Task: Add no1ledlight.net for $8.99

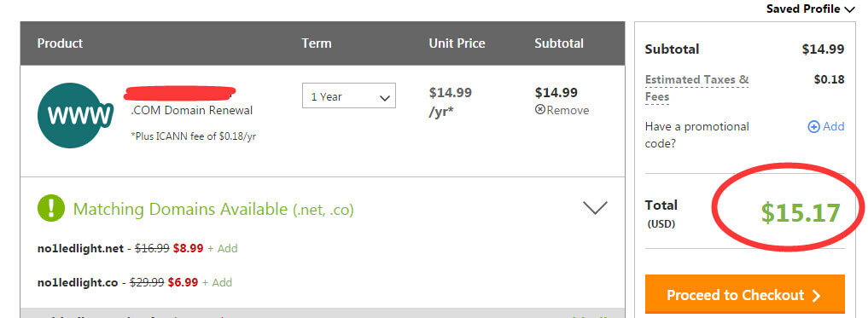Action: pyautogui.click(x=223, y=249)
